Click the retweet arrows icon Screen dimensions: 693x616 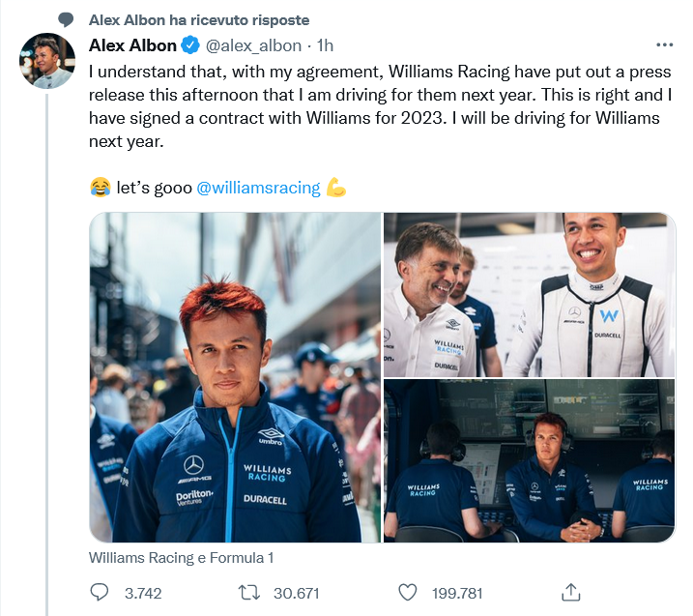247,592
